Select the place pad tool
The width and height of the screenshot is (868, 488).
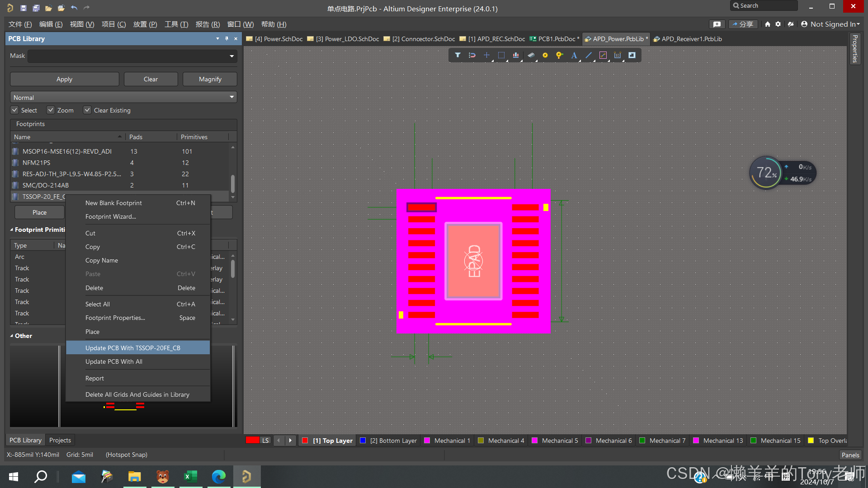tap(545, 55)
